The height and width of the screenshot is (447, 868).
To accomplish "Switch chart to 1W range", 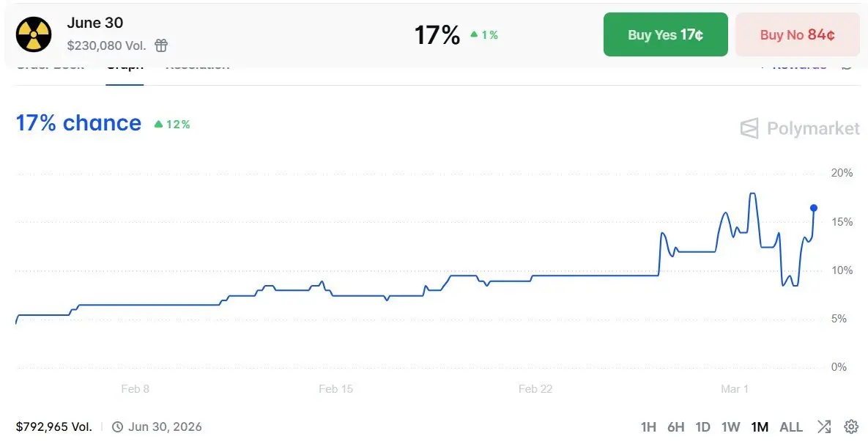I will (x=730, y=426).
